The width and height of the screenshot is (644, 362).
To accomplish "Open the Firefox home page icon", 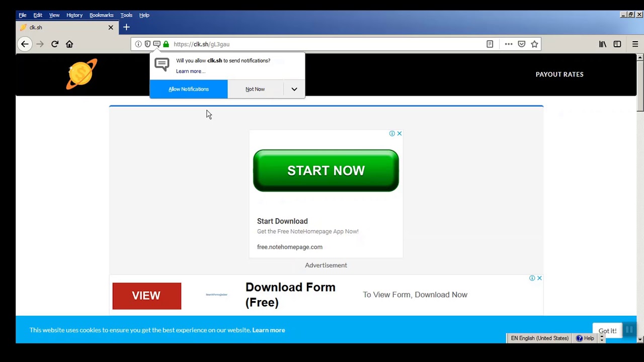I will pos(69,44).
